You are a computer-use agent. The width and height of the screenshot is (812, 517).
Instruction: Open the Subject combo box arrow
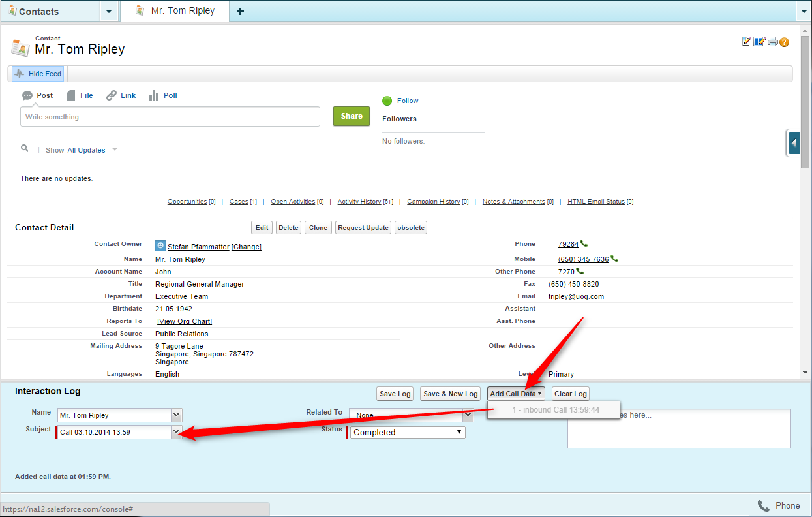(x=176, y=432)
